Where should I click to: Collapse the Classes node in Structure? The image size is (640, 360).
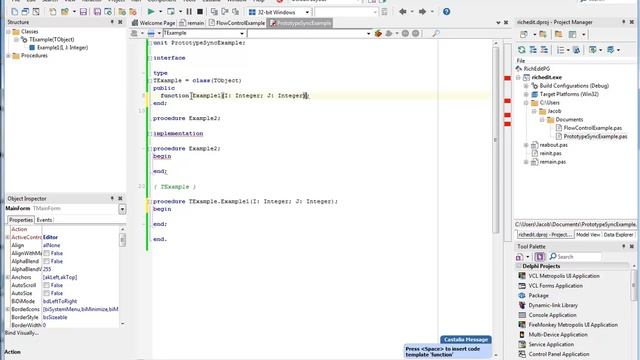pos(8,31)
